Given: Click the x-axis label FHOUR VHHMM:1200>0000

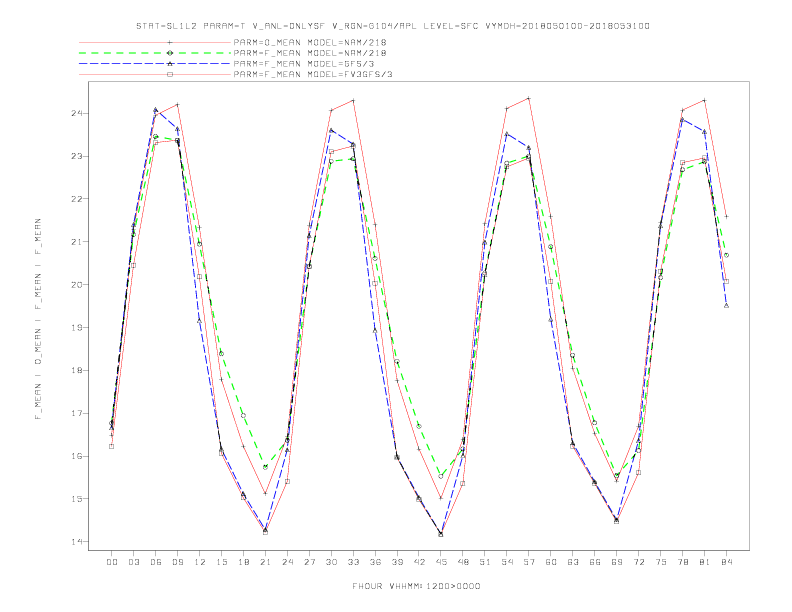Looking at the screenshot, I should coord(416,586).
